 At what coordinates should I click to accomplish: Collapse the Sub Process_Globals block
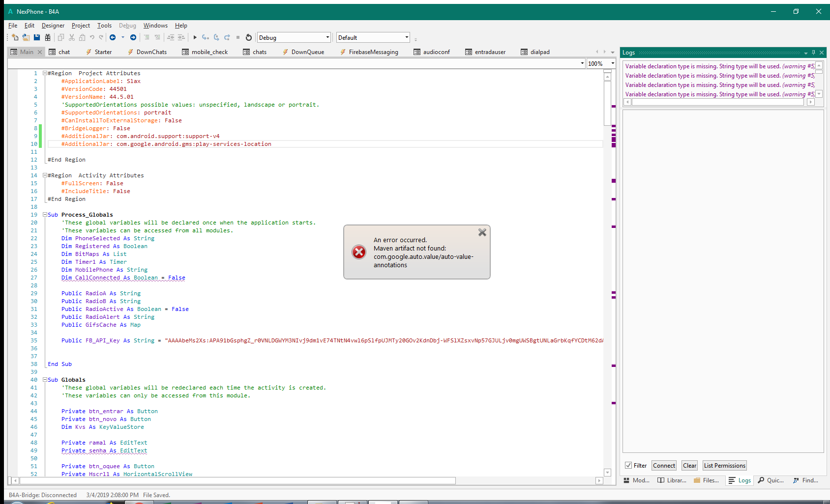pyautogui.click(x=45, y=215)
